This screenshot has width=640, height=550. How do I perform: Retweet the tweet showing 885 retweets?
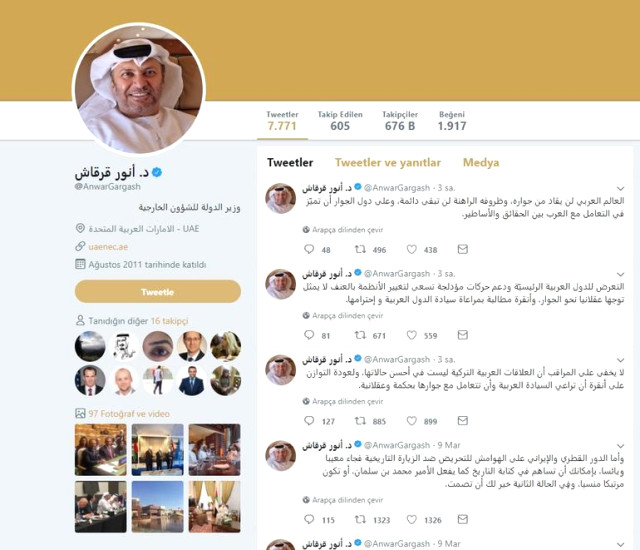[x=360, y=420]
